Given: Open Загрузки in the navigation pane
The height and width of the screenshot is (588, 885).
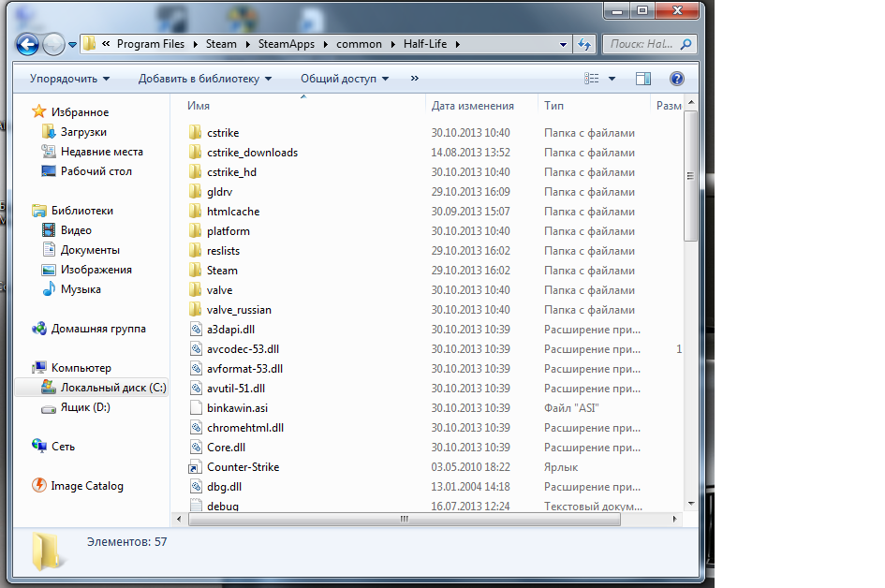Looking at the screenshot, I should point(83,132).
